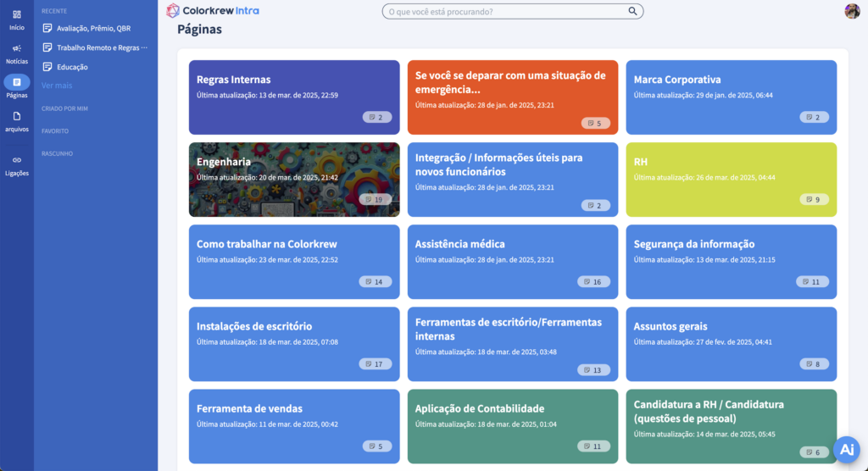
Task: Select the Páginas sidebar icon
Action: tap(17, 82)
